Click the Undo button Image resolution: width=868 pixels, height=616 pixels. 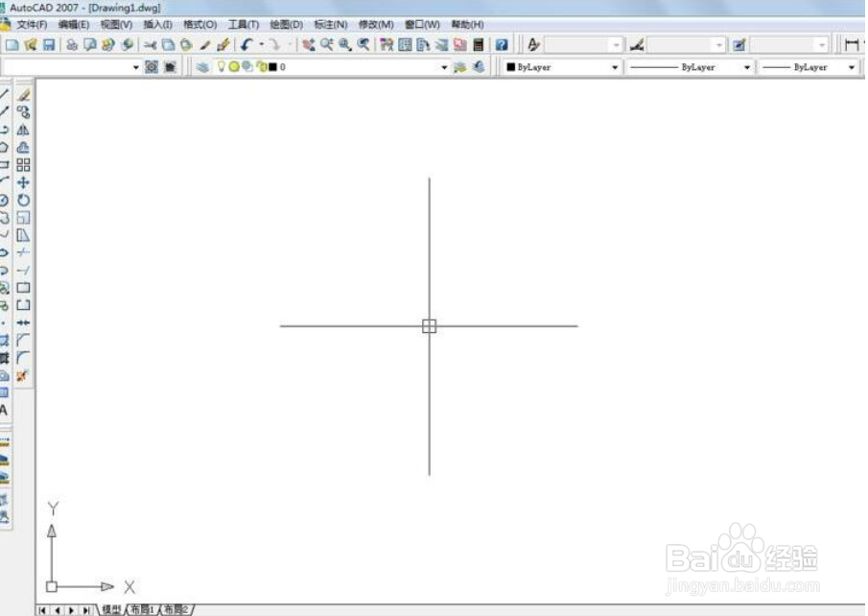pos(245,44)
